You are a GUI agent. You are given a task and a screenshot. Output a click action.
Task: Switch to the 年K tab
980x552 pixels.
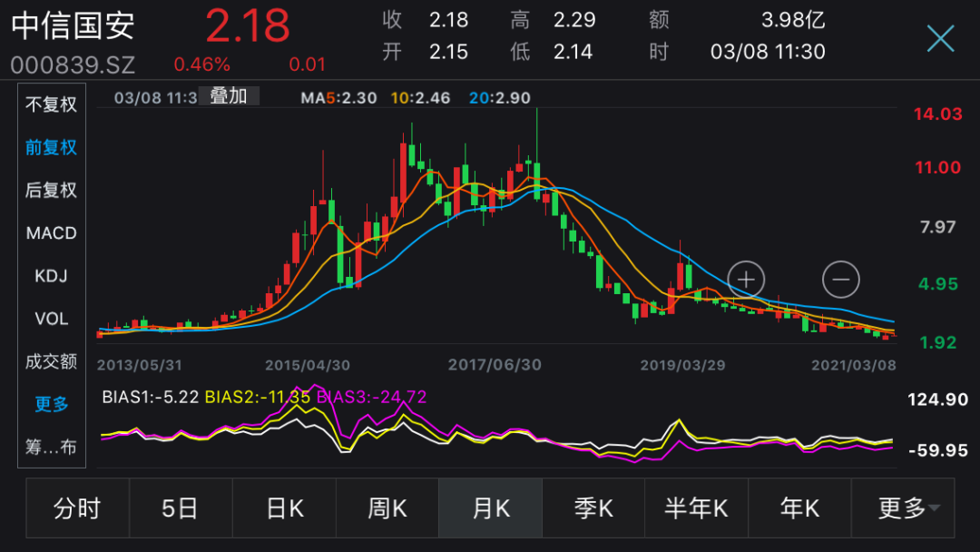pos(800,508)
